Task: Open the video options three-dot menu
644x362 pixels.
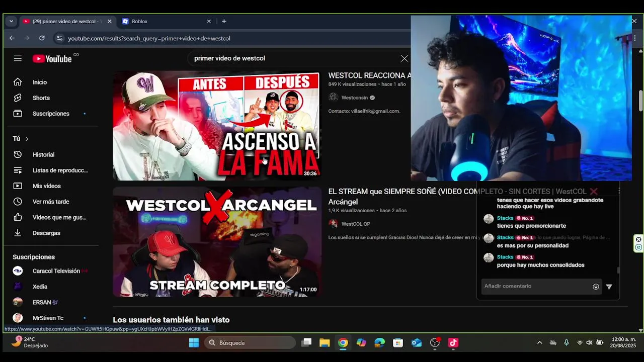Action: (x=619, y=191)
